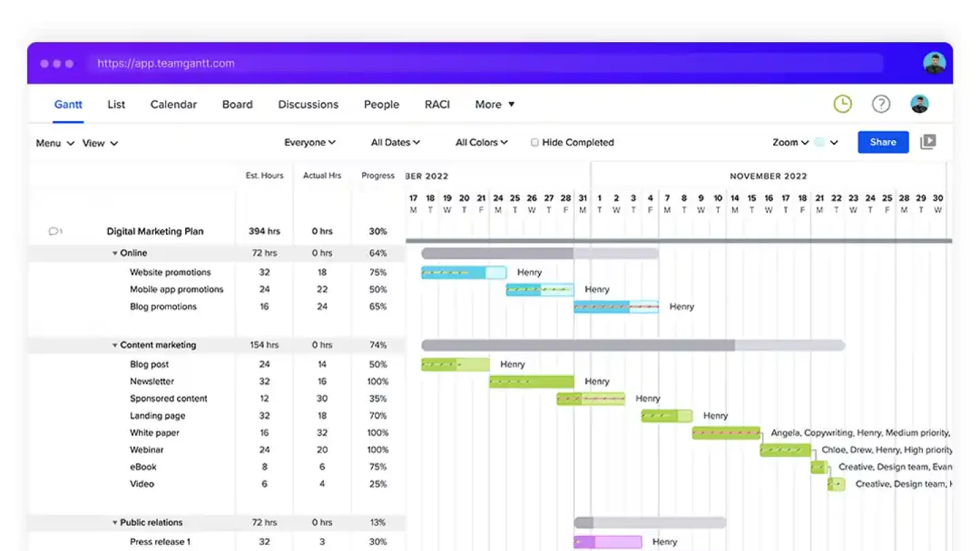Image resolution: width=980 pixels, height=551 pixels.
Task: Open the Menu dropdown
Action: point(55,143)
